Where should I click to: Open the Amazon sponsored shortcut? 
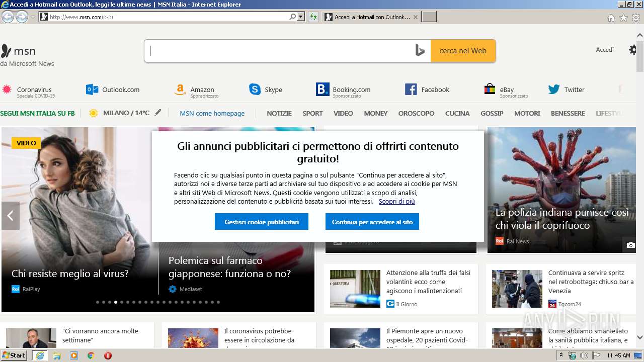(x=196, y=90)
